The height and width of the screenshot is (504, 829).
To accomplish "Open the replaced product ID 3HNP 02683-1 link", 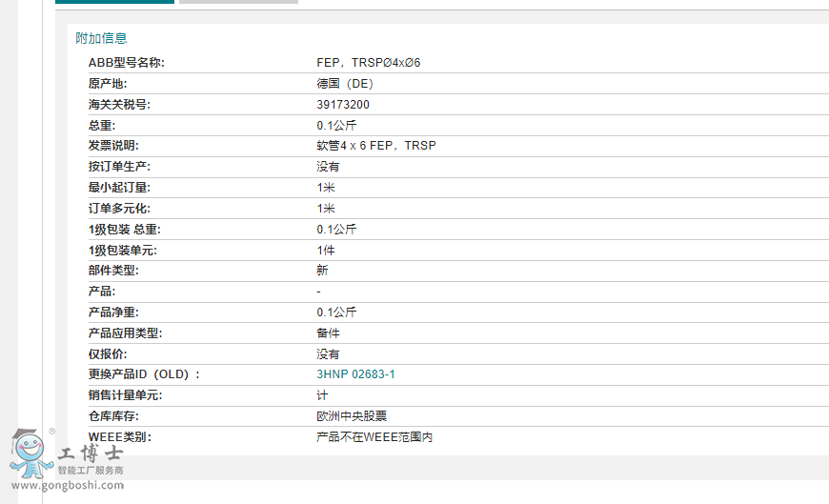I will coord(355,374).
